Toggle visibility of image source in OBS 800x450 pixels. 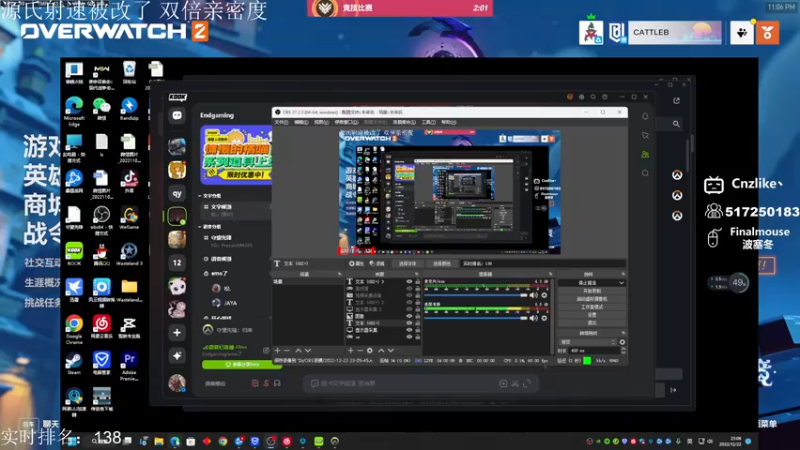(409, 316)
